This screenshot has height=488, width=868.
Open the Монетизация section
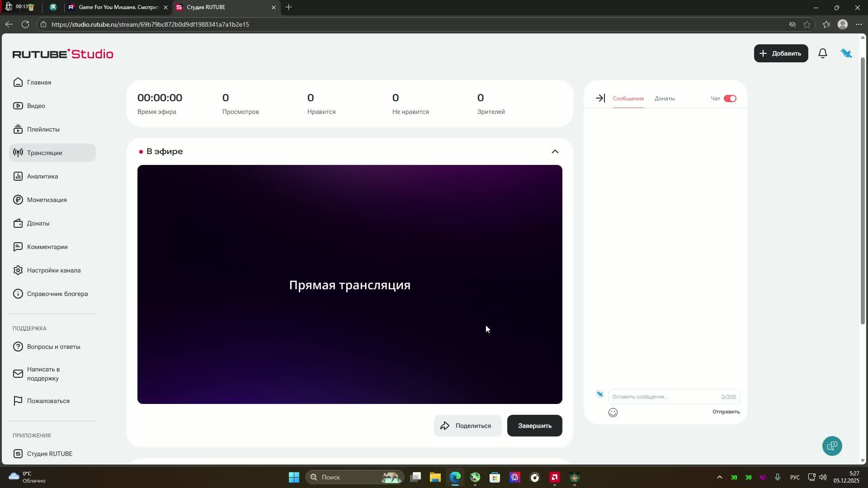point(47,199)
